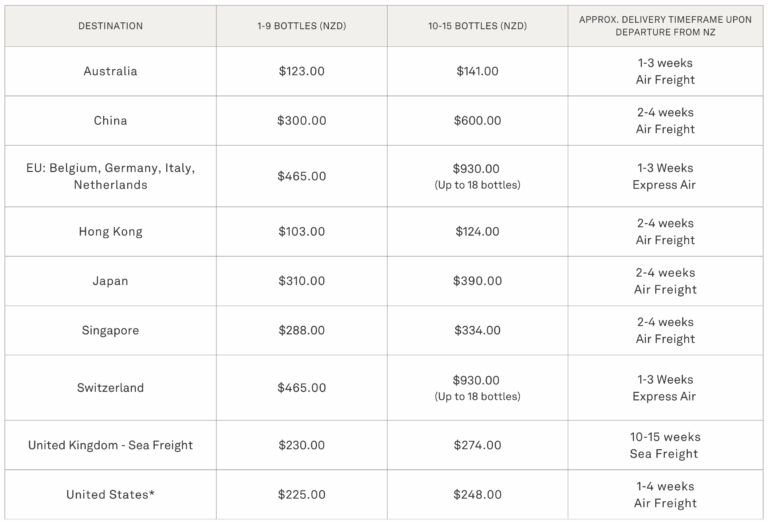Click the $103.00 Hong Kong price

(301, 232)
